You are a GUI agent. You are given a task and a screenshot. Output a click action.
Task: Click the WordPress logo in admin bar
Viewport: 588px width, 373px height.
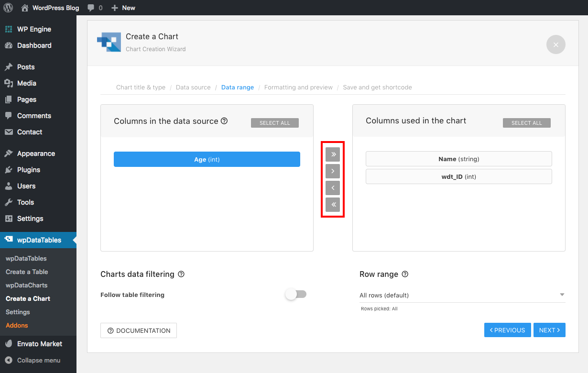8,8
